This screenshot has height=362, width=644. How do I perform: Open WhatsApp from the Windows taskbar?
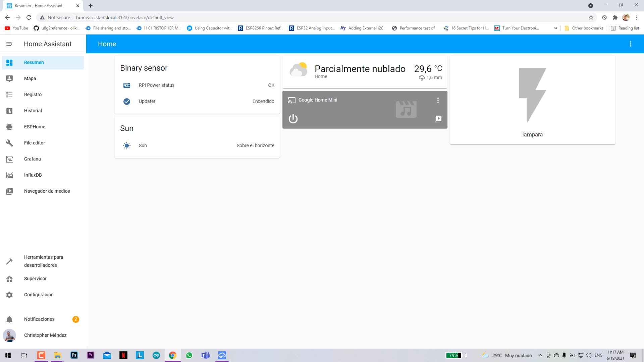[189, 355]
